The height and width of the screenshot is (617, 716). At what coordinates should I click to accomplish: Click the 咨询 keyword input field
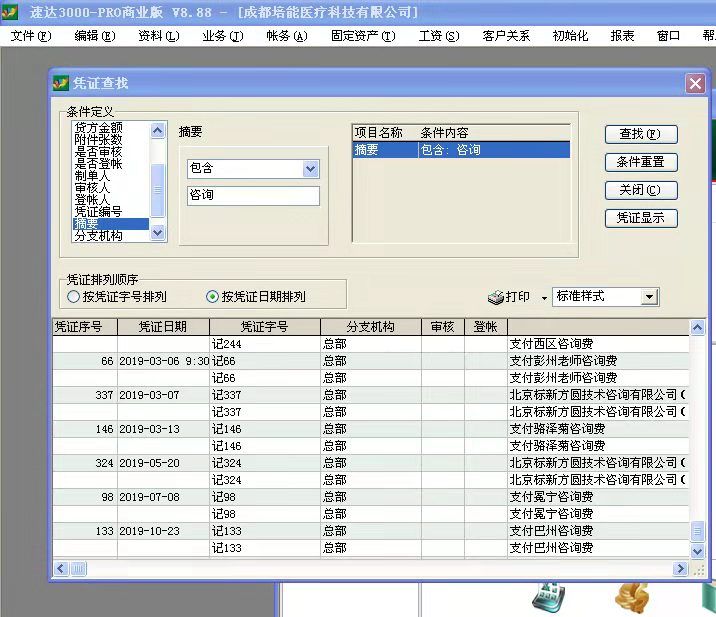pos(252,196)
